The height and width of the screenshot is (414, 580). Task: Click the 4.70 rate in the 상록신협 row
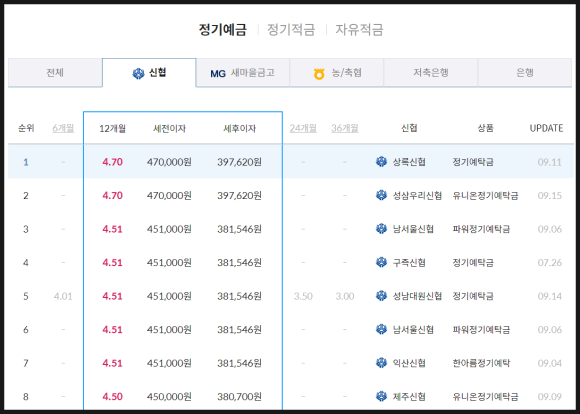112,162
